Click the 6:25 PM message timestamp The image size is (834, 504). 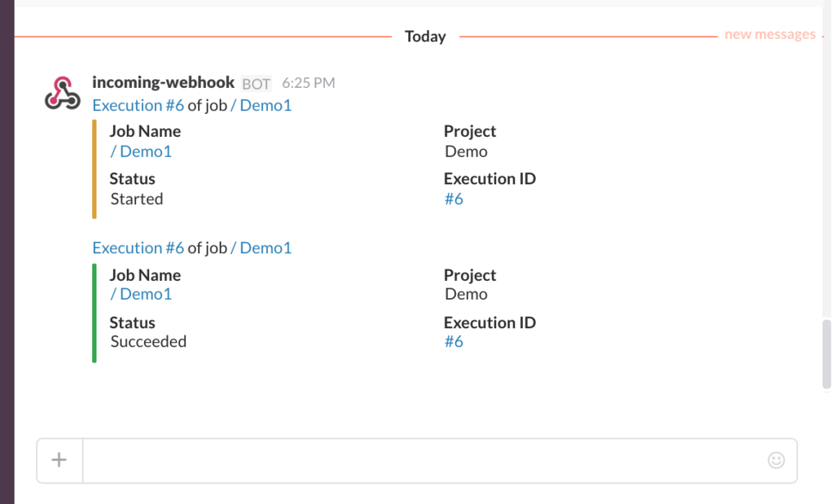pos(308,83)
